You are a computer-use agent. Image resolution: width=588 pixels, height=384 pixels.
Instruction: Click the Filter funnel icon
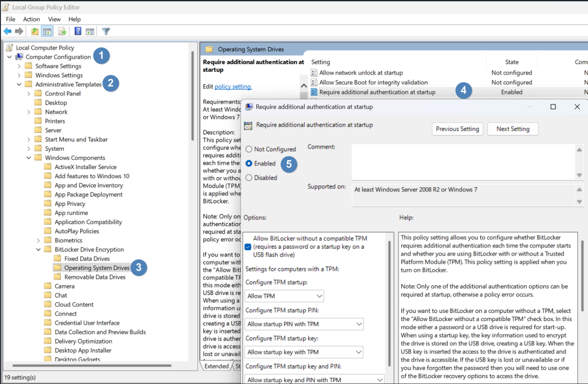[x=106, y=31]
